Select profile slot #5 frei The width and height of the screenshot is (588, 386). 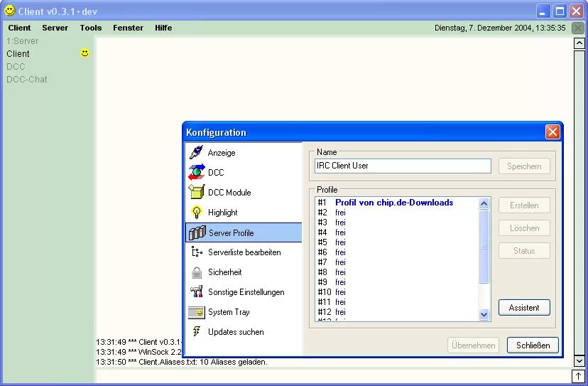pos(397,242)
